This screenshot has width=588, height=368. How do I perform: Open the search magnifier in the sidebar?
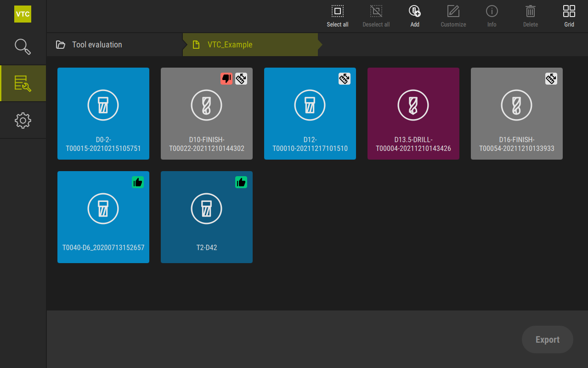coord(23,46)
